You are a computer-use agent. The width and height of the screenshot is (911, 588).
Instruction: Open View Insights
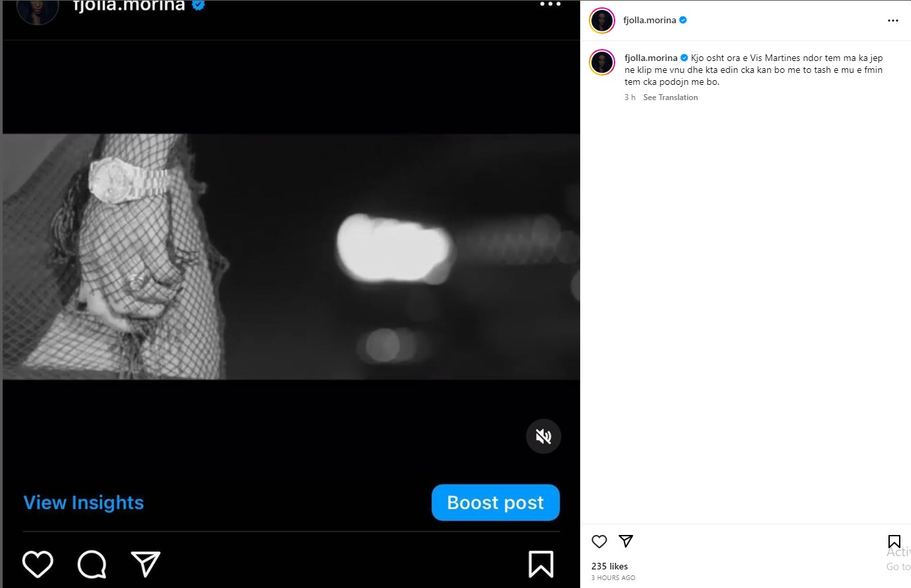click(84, 502)
